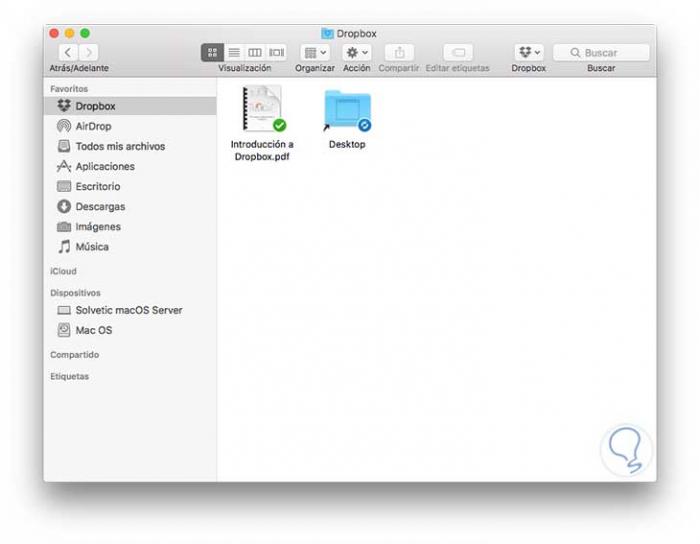Click the Música note icon
Viewport: 700px width, 544px height.
tap(64, 246)
